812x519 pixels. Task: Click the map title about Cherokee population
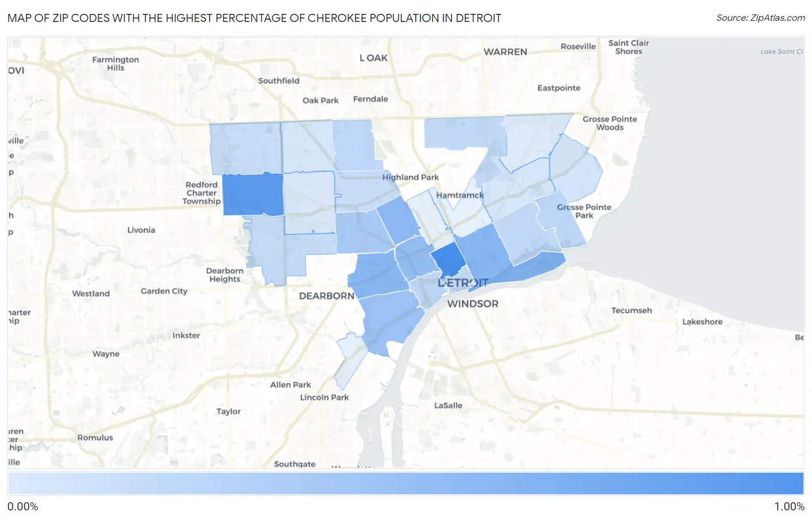[x=254, y=18]
